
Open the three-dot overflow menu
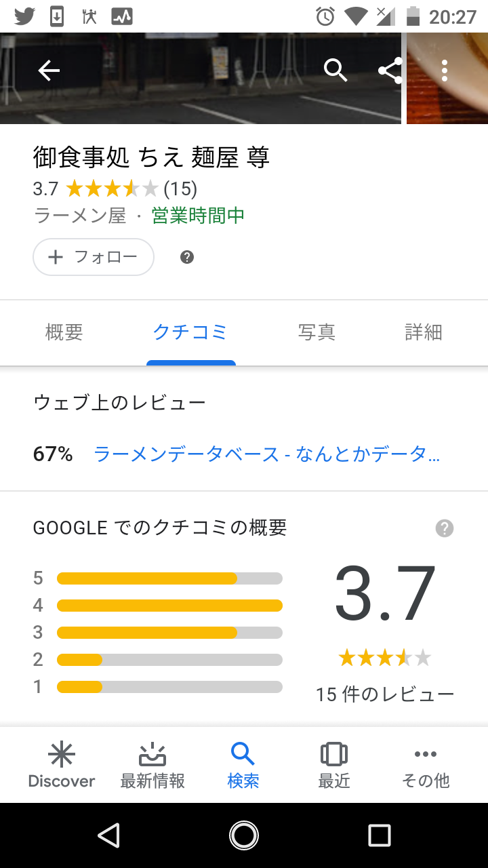[x=445, y=71]
